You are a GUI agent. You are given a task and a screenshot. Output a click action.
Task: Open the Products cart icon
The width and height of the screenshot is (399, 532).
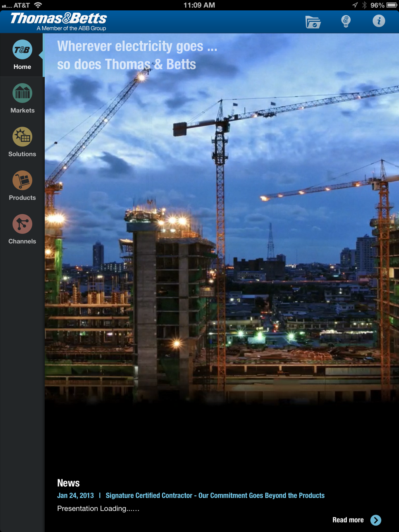coord(22,180)
